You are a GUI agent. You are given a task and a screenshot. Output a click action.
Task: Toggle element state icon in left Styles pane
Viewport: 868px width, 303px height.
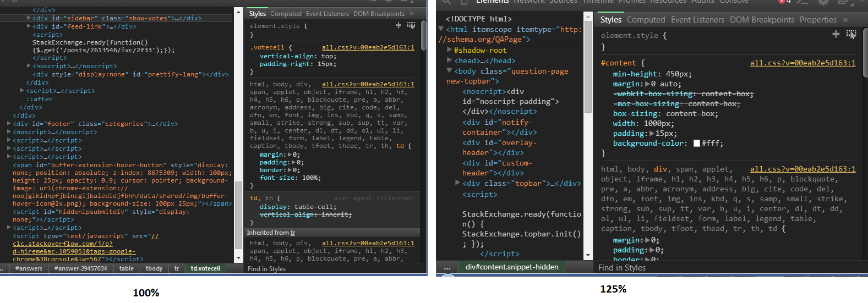tap(411, 25)
